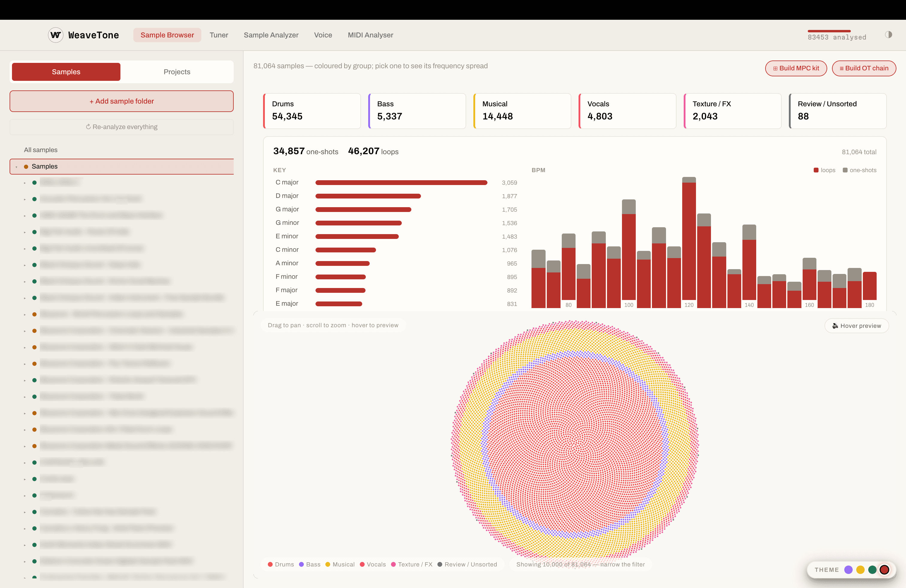Click the Texture / FX legend dot
Viewport: 906px width, 588px height.
pos(393,564)
